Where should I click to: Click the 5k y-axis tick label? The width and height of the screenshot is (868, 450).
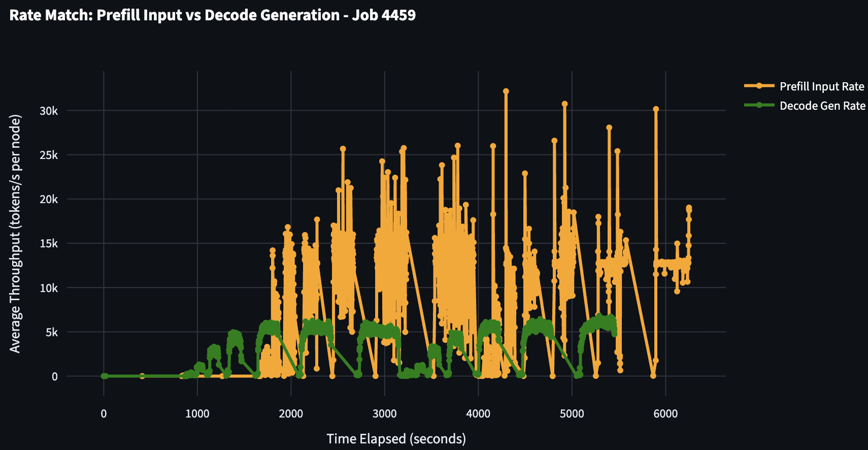coord(52,332)
